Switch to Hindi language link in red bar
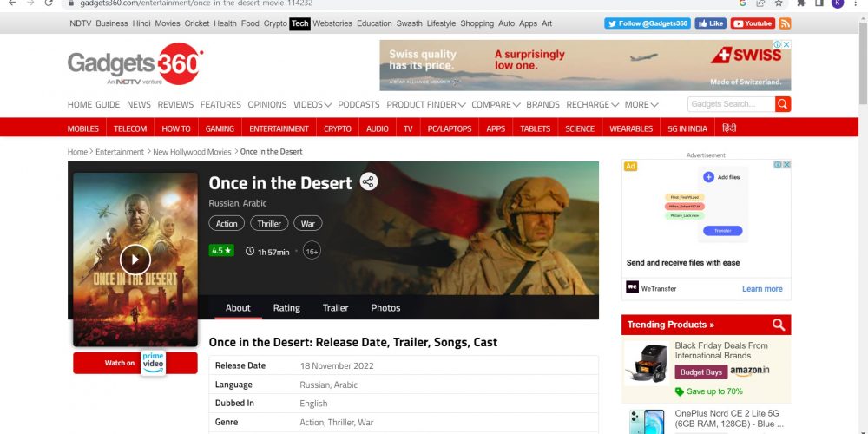The height and width of the screenshot is (434, 868). click(x=729, y=128)
